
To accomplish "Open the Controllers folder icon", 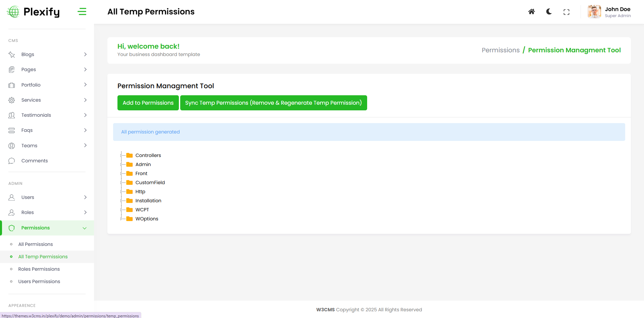I will point(130,155).
